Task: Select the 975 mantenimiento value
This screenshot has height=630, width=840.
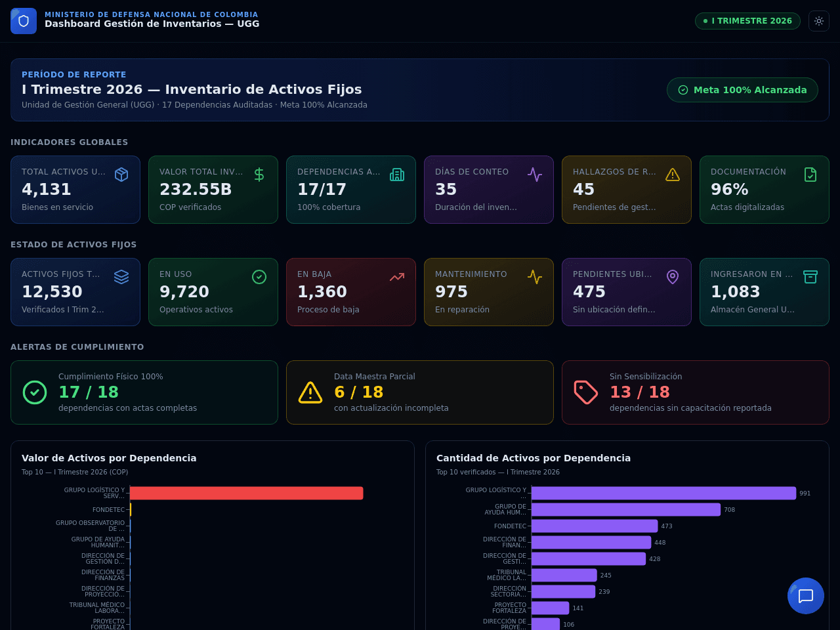Action: (x=451, y=292)
